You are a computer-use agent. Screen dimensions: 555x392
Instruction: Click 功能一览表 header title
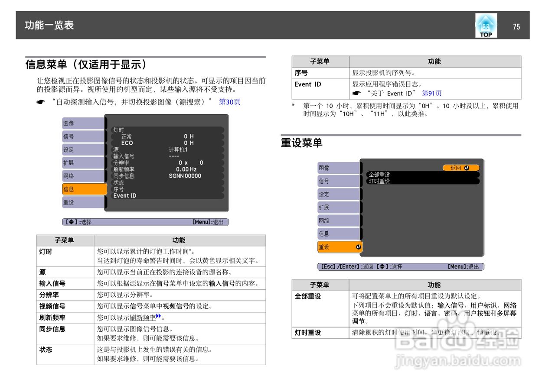[49, 25]
